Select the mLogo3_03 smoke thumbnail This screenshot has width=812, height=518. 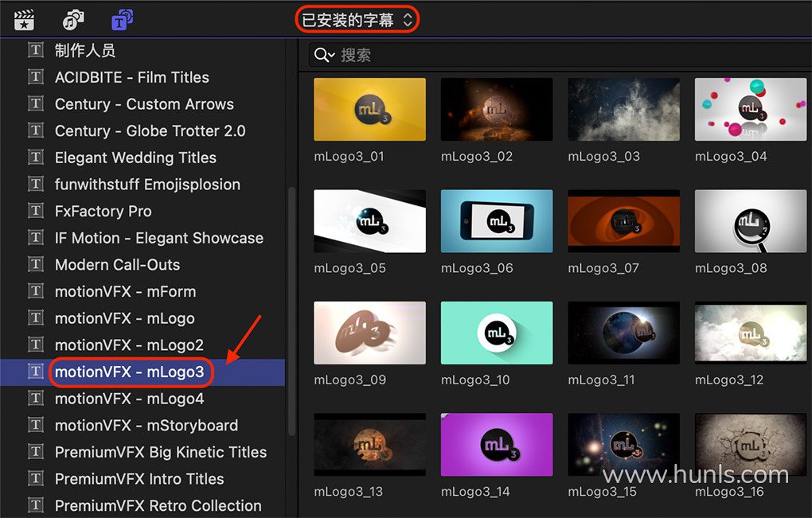coord(623,109)
